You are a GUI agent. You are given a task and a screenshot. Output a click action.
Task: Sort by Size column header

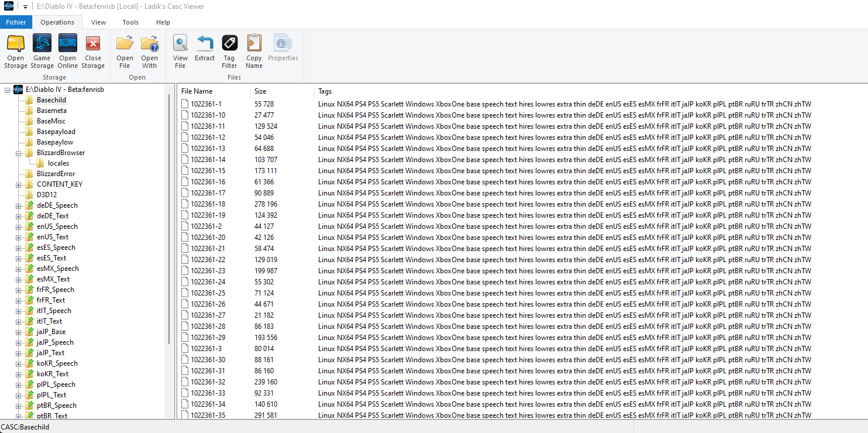coord(283,91)
